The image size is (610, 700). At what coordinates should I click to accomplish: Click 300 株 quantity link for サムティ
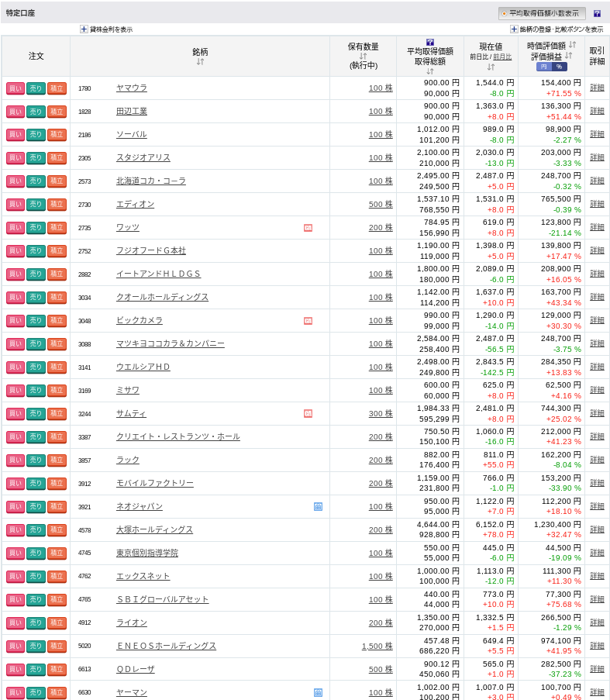coord(381,413)
